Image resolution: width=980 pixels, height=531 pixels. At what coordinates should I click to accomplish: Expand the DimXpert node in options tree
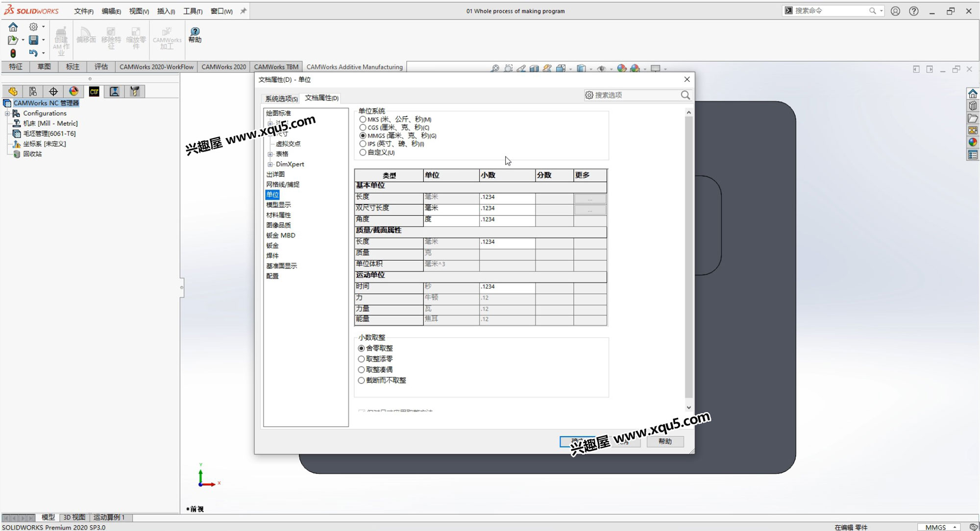[270, 164]
